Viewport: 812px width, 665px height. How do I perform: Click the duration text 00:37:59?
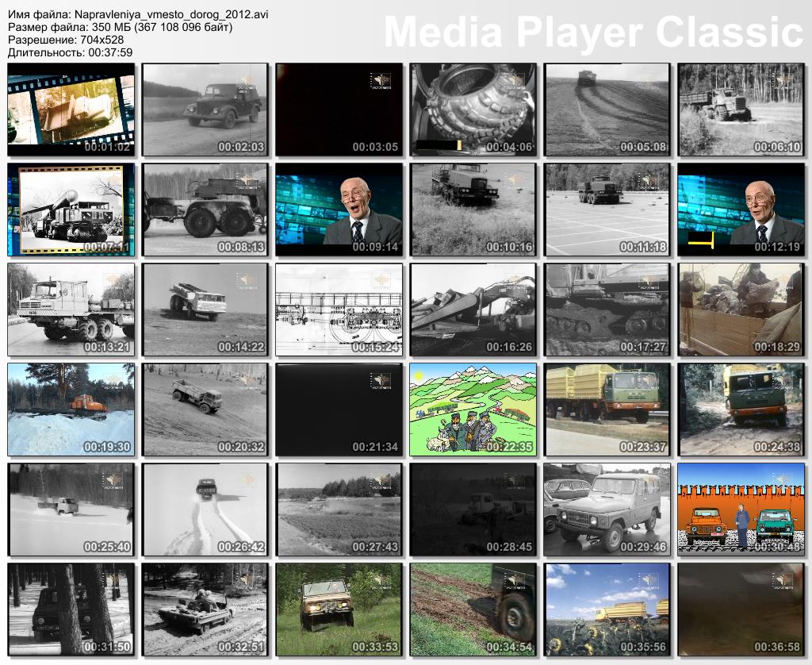(109, 52)
